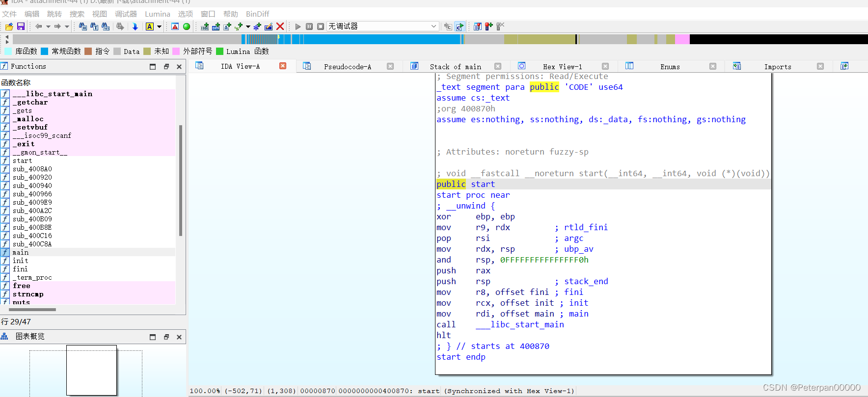The image size is (868, 397).
Task: Close the Pseudocode-A tab
Action: coord(390,66)
